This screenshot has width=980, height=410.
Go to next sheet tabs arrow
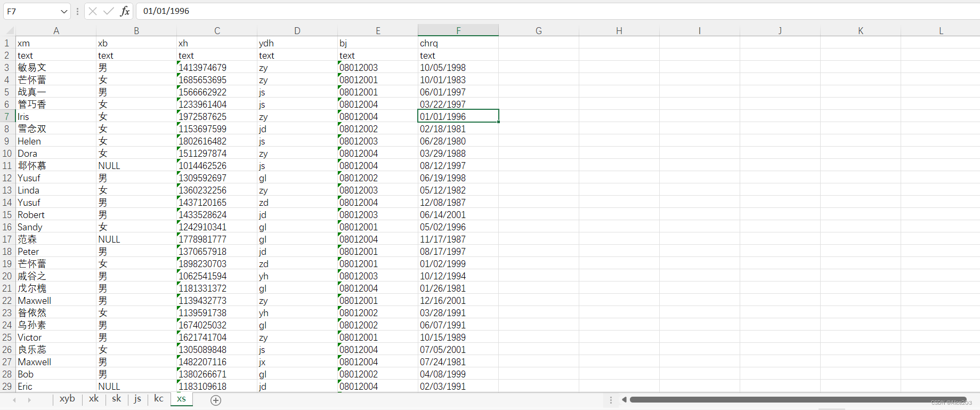tap(29, 400)
